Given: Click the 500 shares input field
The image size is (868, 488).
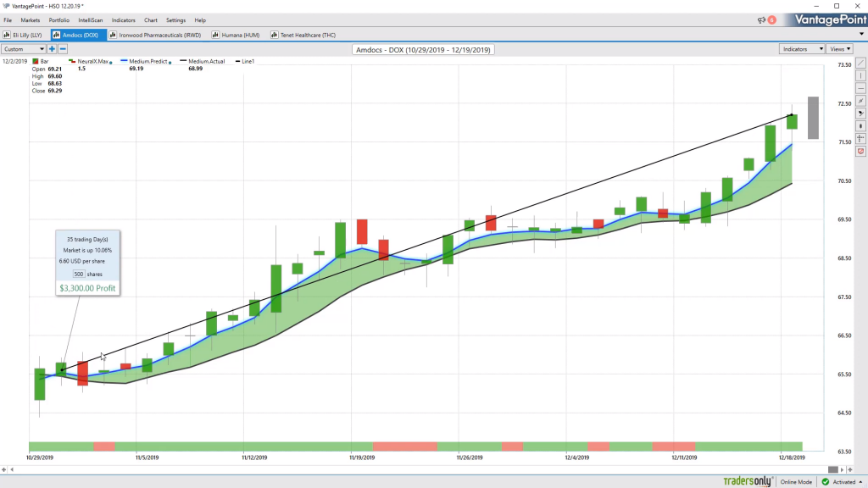Looking at the screenshot, I should 79,274.
